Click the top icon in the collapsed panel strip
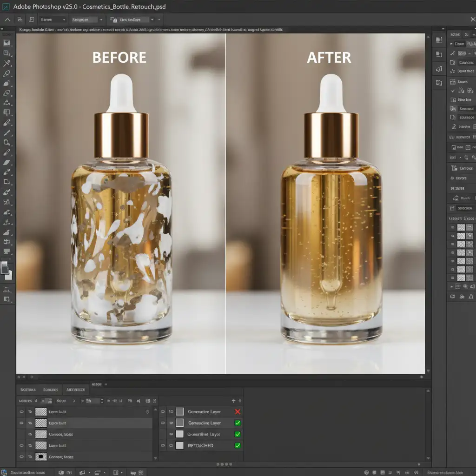476x476 pixels. [439, 40]
